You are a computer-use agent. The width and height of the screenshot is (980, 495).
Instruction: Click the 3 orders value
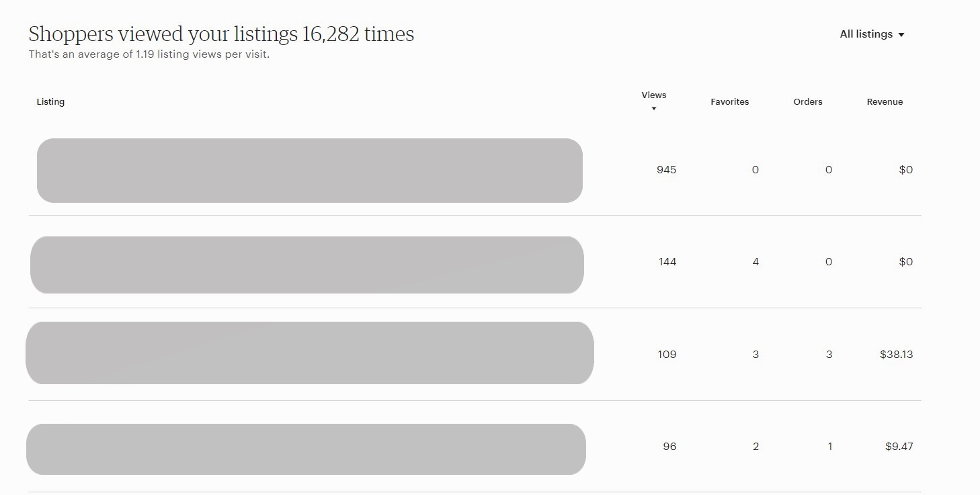point(829,354)
